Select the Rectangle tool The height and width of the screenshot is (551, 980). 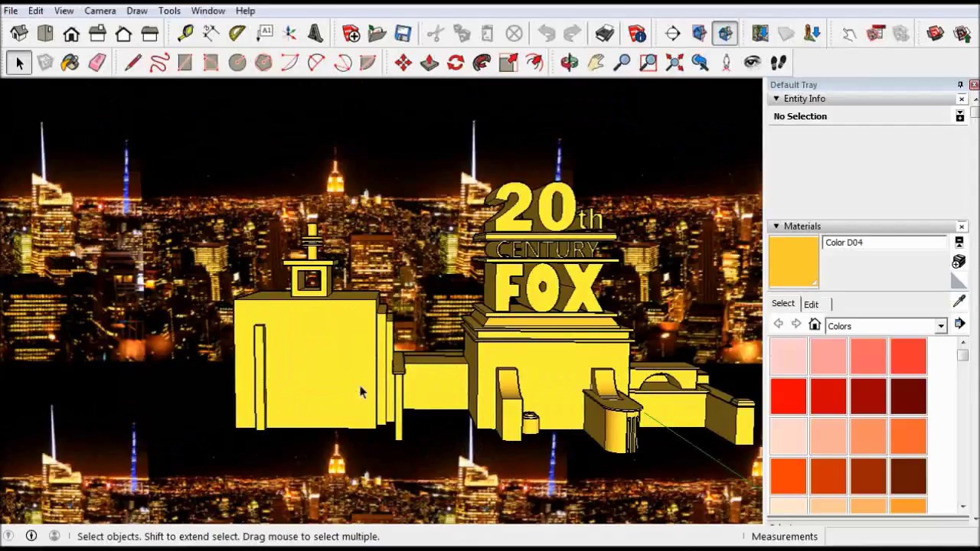click(x=185, y=63)
